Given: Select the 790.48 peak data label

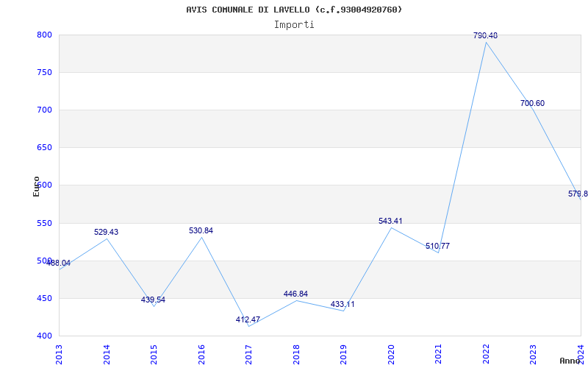Looking at the screenshot, I should click(x=486, y=35).
